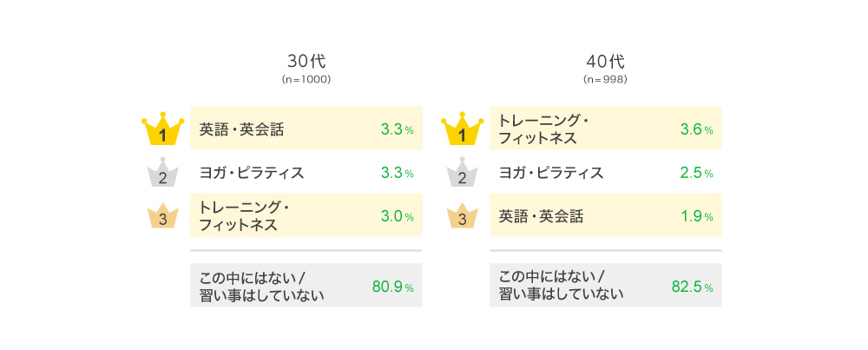Click 習い事はしていない gray box under 40代
Screen dimensions: 868x350
click(x=606, y=285)
